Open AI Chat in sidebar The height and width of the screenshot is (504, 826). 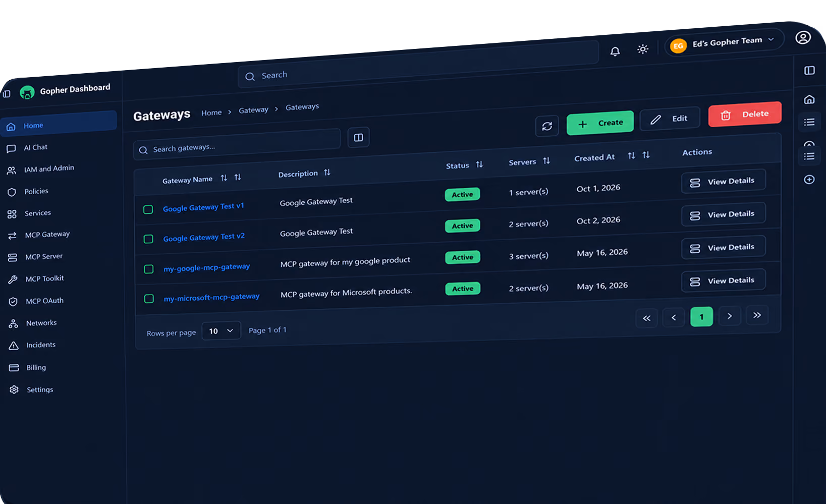click(x=35, y=148)
